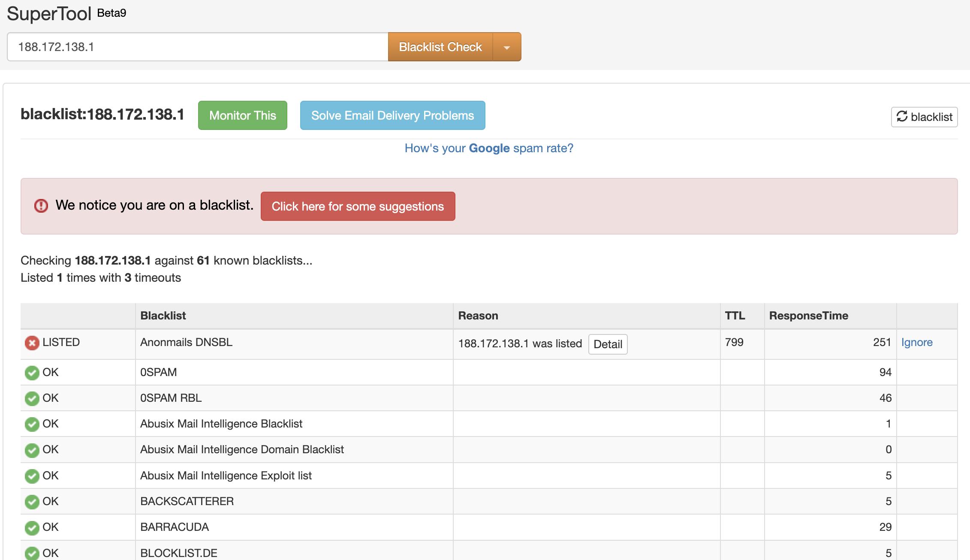Click OK icon for Abusix Exploit list row
970x560 pixels.
(x=32, y=476)
